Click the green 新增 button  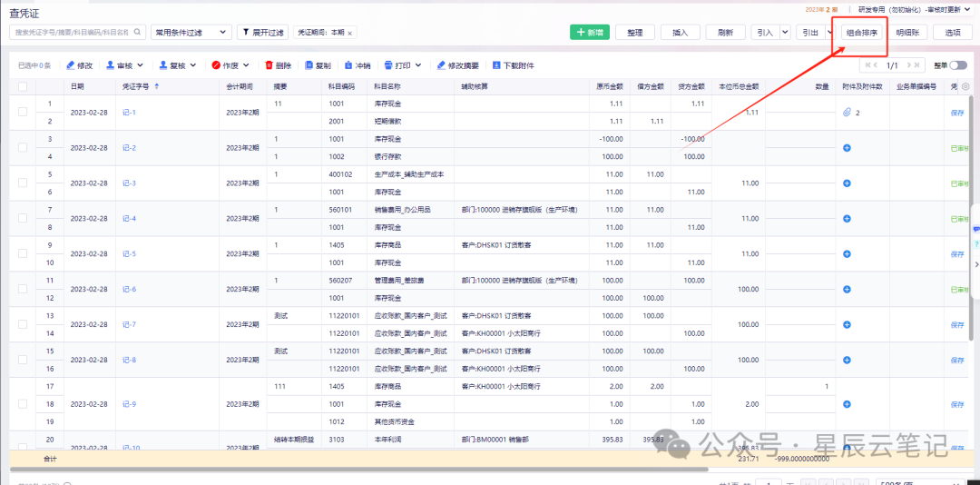(590, 33)
